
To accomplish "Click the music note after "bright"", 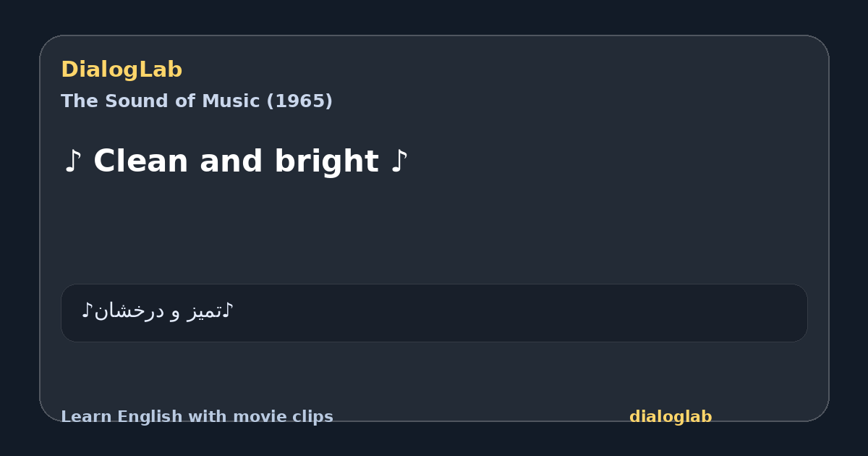I will coord(399,161).
